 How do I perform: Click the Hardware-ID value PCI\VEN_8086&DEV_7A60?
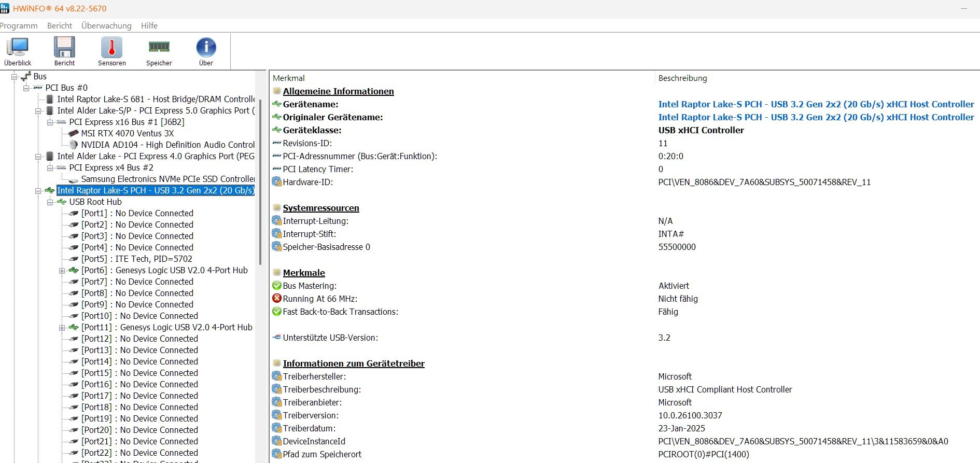[764, 182]
